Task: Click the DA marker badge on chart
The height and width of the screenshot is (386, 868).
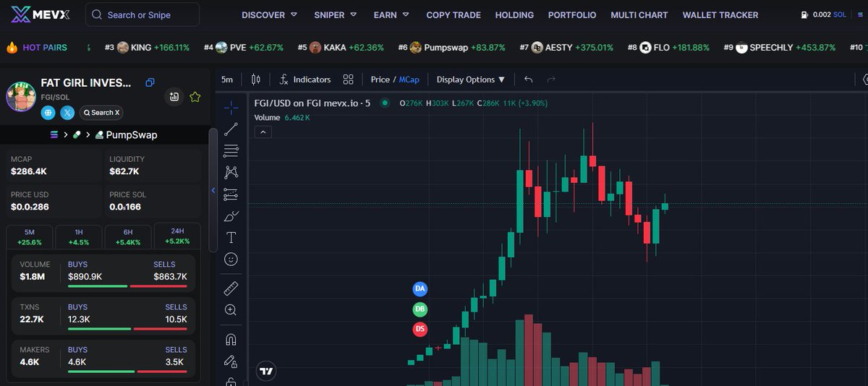Action: pyautogui.click(x=420, y=288)
